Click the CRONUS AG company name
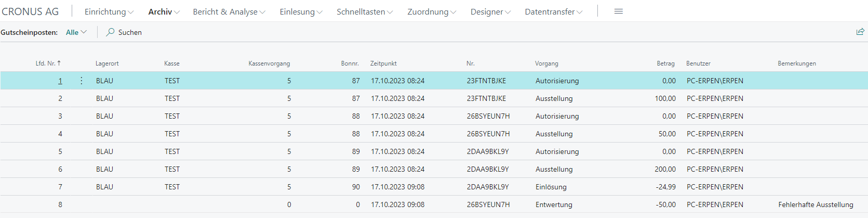The width and height of the screenshot is (868, 218). click(x=30, y=11)
